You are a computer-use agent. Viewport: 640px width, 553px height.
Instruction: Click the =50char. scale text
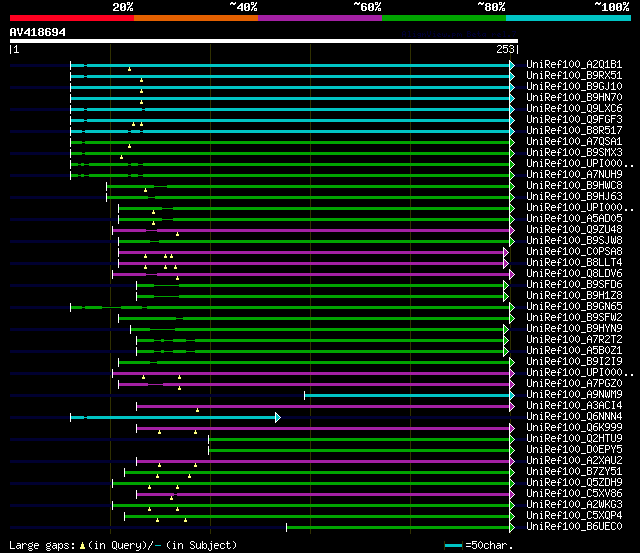489,545
